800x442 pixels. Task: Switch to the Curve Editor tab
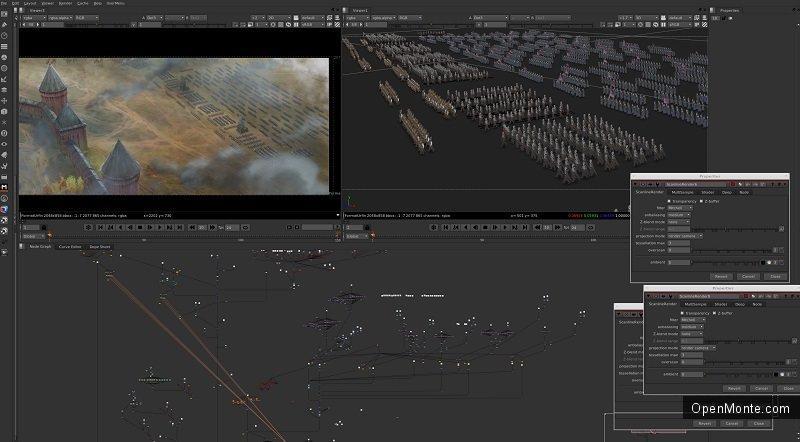(70, 247)
